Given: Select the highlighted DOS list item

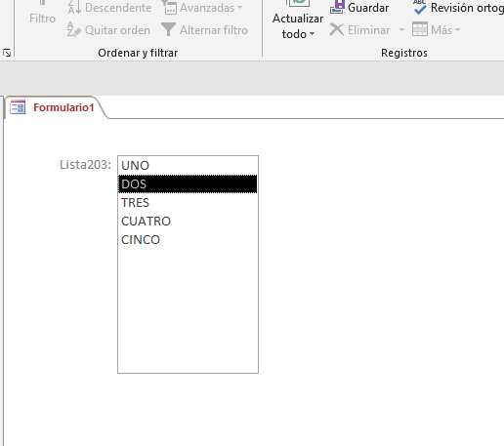Looking at the screenshot, I should 188,183.
